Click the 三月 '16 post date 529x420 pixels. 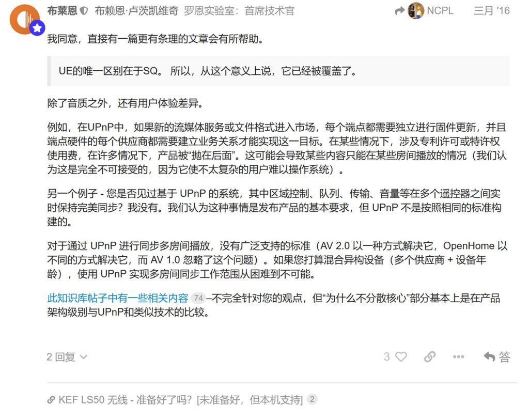coord(492,11)
